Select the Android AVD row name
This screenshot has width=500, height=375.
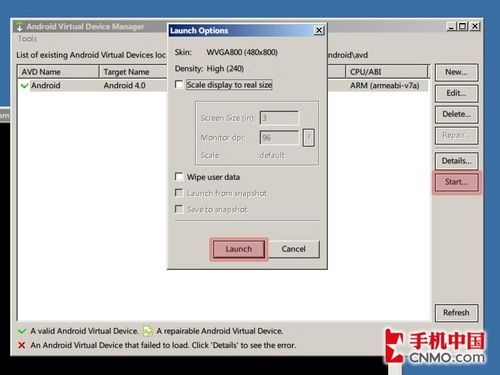point(46,85)
